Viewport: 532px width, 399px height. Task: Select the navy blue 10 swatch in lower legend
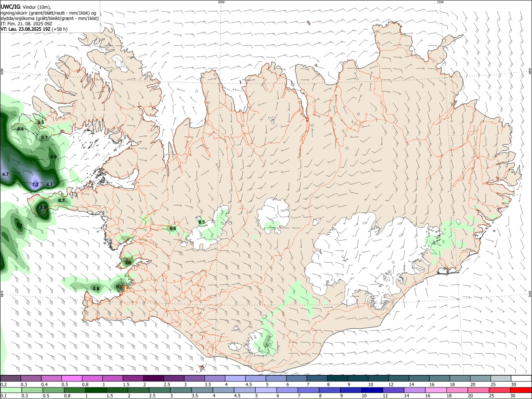point(372,390)
